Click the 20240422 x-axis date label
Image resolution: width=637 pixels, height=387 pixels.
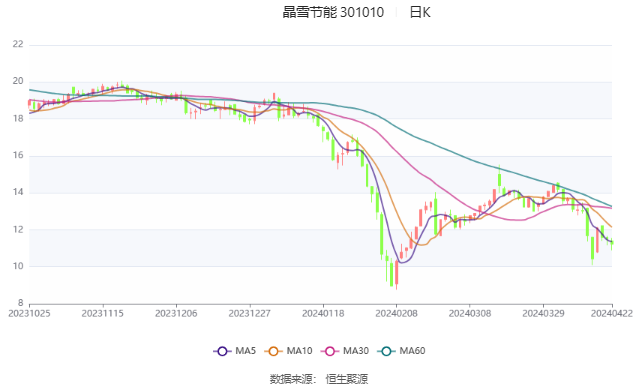[612, 313]
